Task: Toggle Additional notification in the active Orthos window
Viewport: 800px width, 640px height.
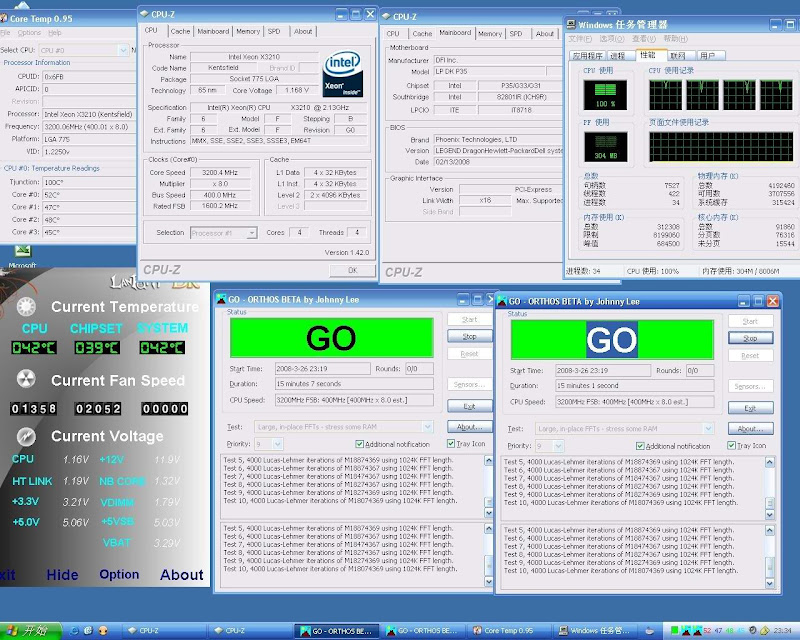Action: click(x=640, y=446)
